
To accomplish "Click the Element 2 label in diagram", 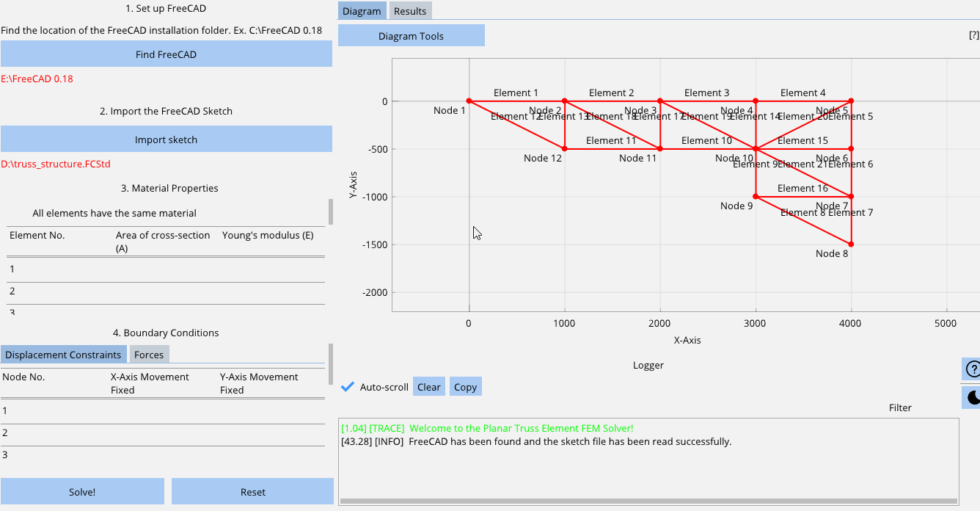I will [x=612, y=93].
